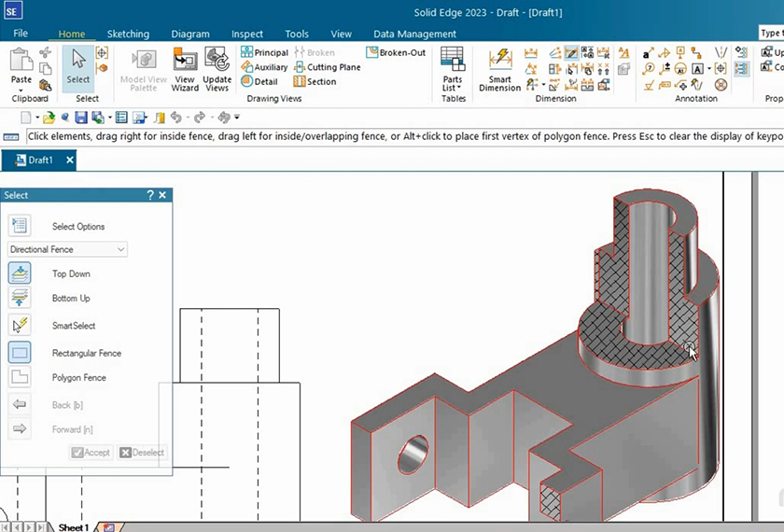Switch to the Sketching ribbon tab
This screenshot has width=784, height=532.
click(x=128, y=35)
